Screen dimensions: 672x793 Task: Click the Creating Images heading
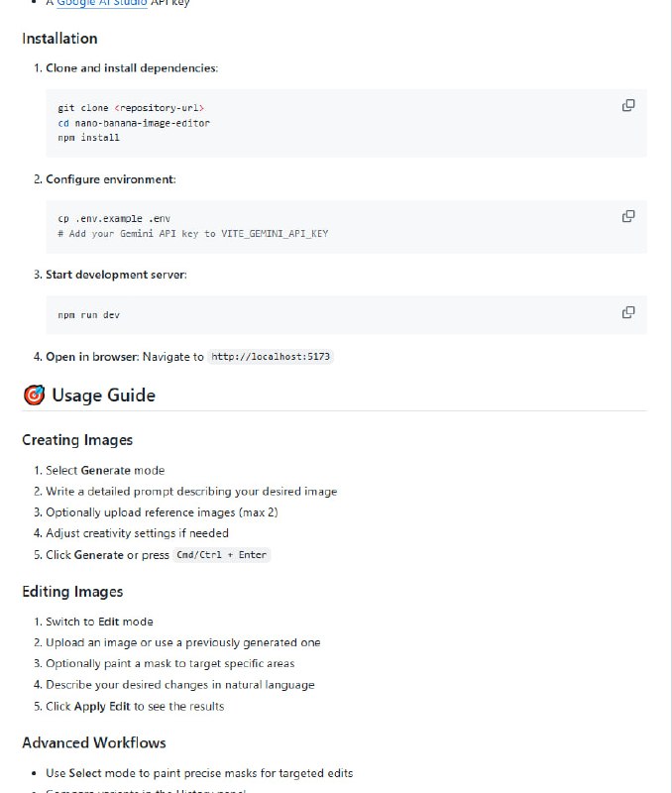pos(77,439)
